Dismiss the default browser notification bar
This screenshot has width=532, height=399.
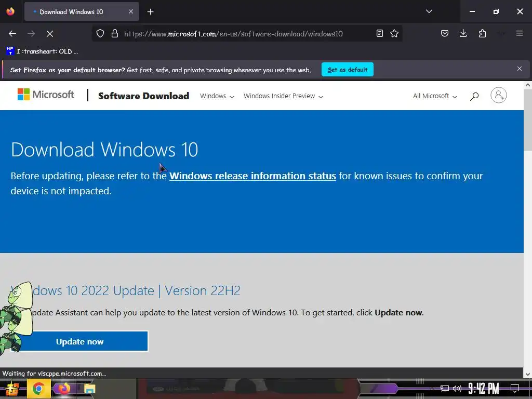tap(520, 69)
